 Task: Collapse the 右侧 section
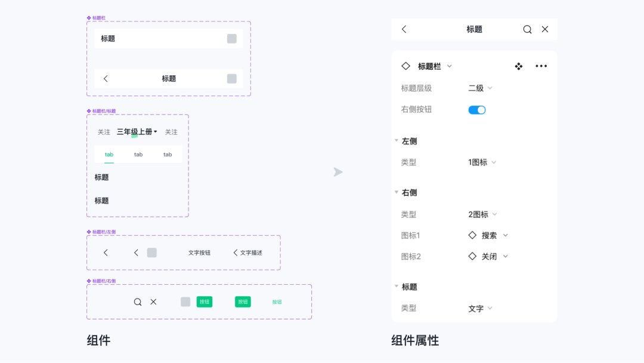click(x=397, y=192)
